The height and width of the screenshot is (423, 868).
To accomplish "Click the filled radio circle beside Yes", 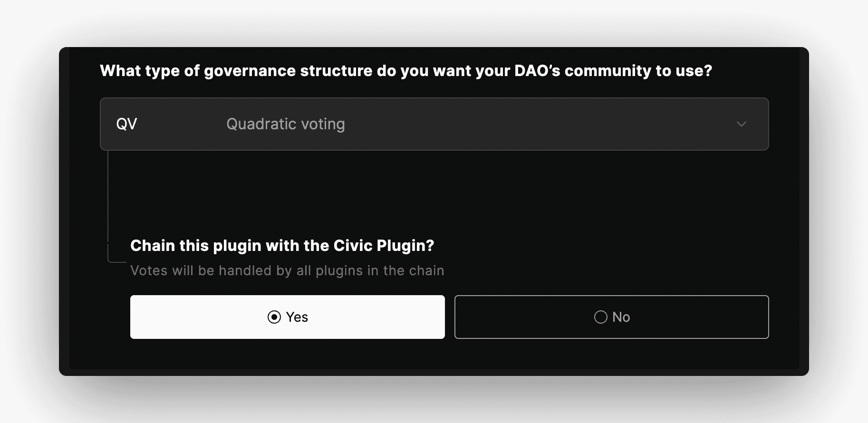I will pyautogui.click(x=274, y=317).
